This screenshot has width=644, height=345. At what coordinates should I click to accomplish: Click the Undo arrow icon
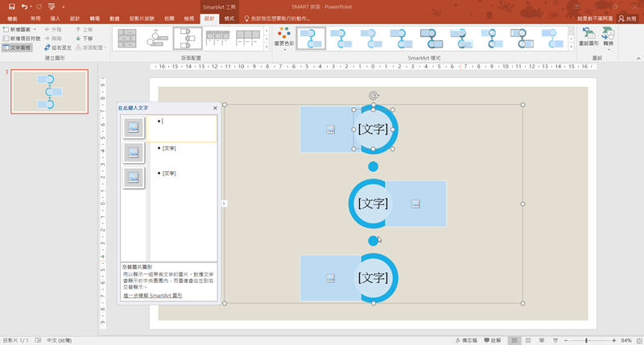tap(25, 6)
